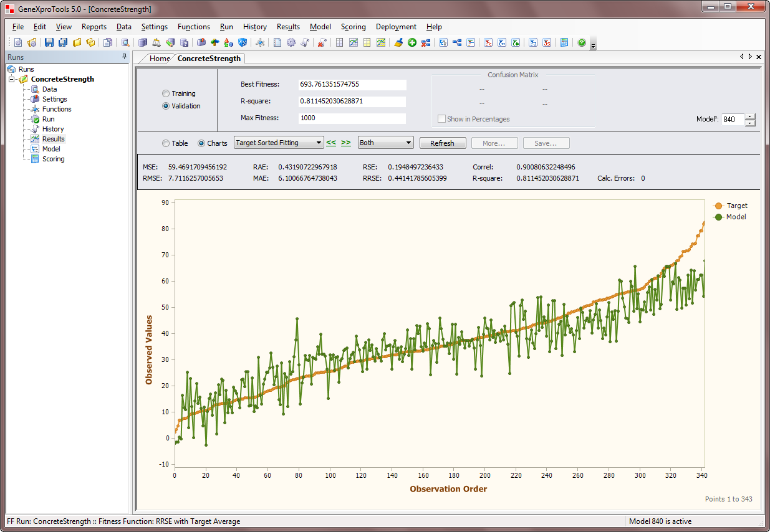Switch to the Home tab

coord(159,59)
